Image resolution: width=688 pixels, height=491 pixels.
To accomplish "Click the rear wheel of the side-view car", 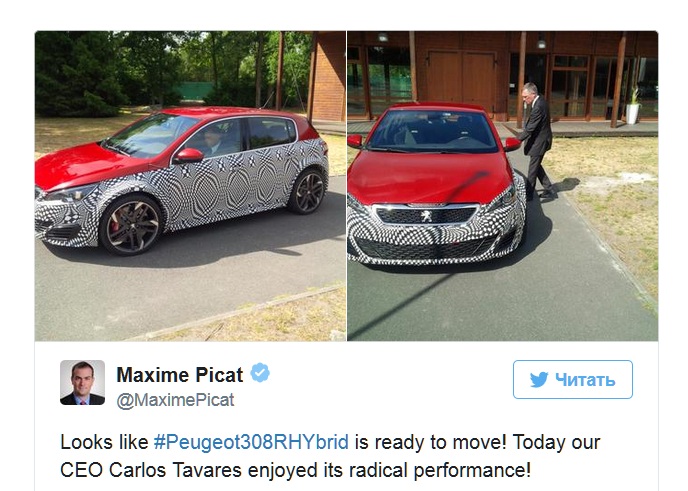I will pos(308,191).
